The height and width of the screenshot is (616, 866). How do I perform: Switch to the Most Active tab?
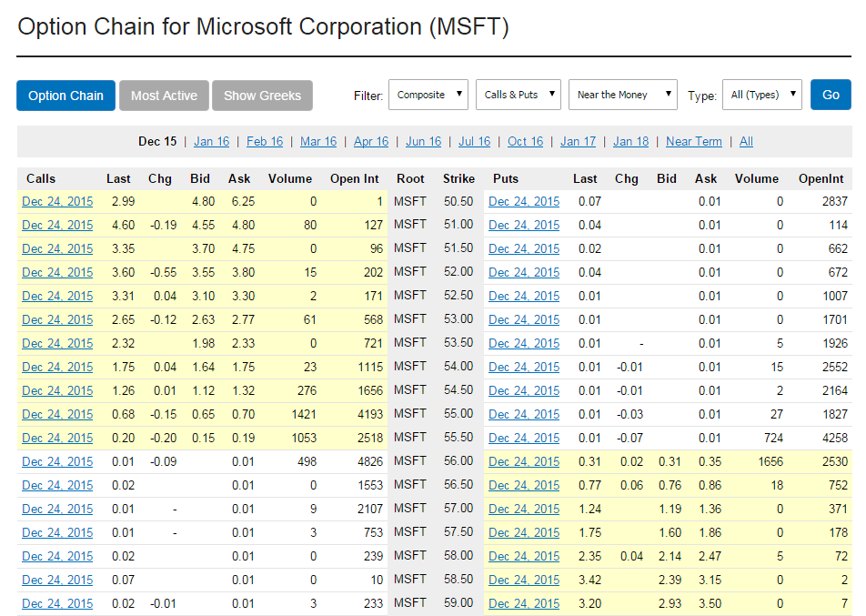164,96
